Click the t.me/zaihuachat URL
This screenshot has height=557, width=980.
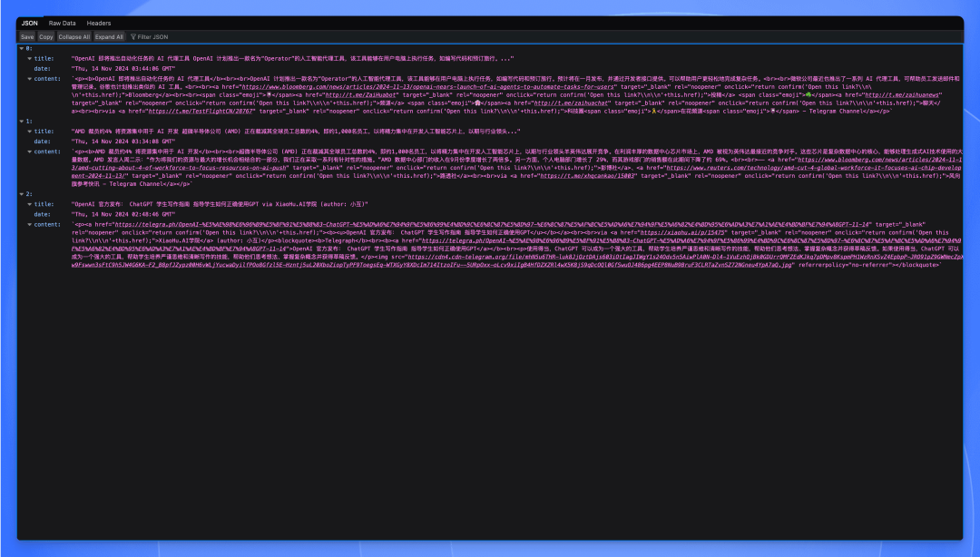(x=571, y=103)
